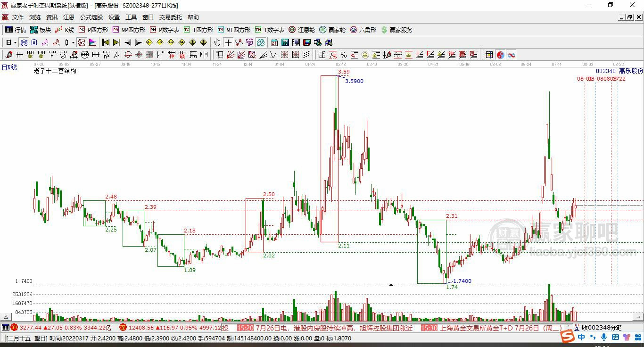Open the 行情 quotes view

point(16,30)
